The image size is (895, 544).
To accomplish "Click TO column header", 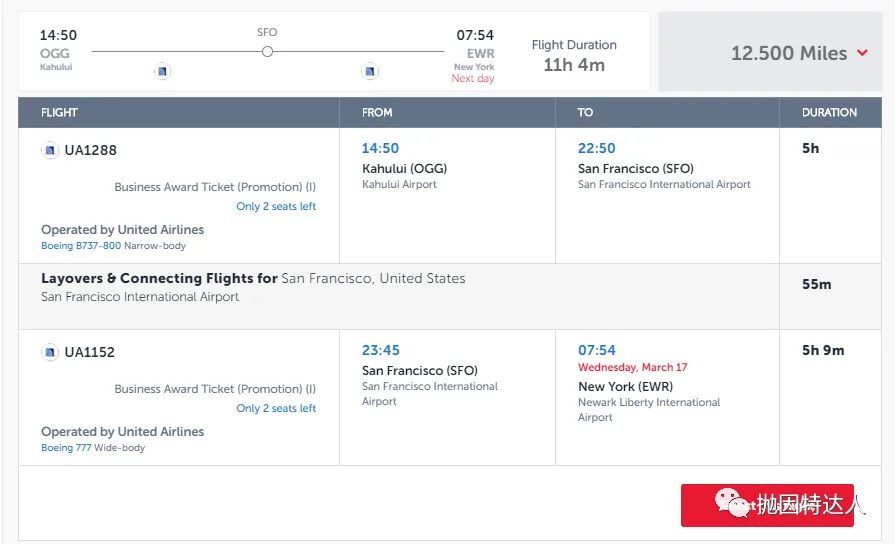I will click(x=585, y=112).
